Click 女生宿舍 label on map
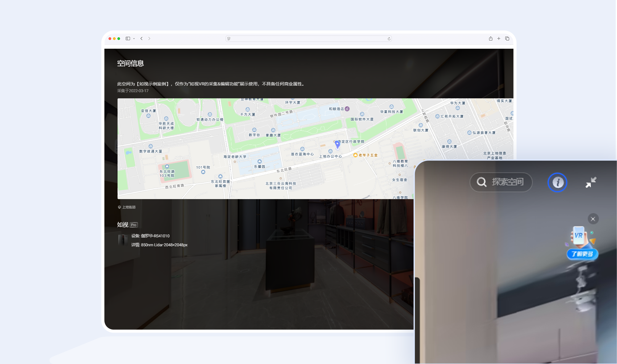This screenshot has width=617, height=364. click(400, 180)
